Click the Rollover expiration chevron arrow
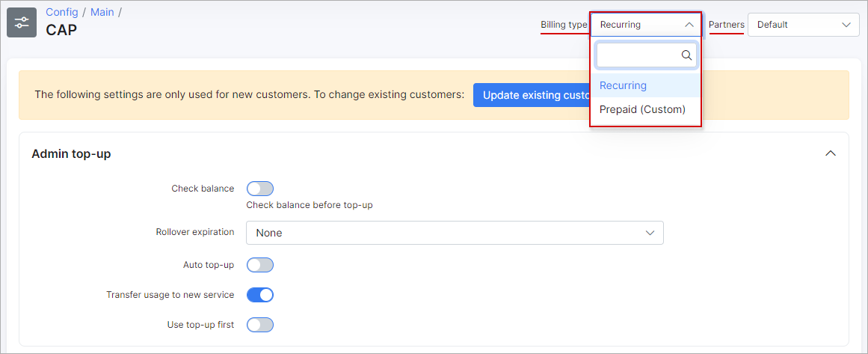 tap(650, 233)
